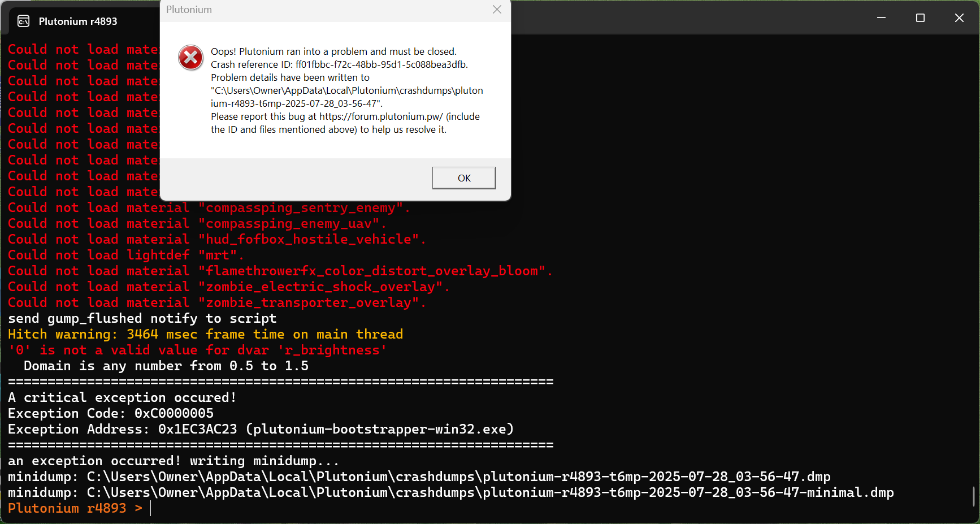This screenshot has width=980, height=524.
Task: Click the 'Exception Code: 0xC0000005' line
Action: [x=111, y=413]
